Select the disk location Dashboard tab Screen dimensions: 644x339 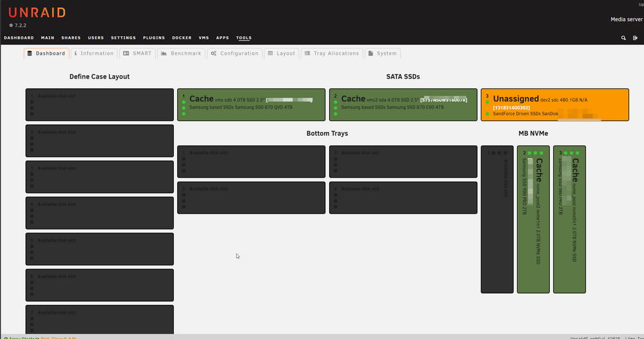46,53
